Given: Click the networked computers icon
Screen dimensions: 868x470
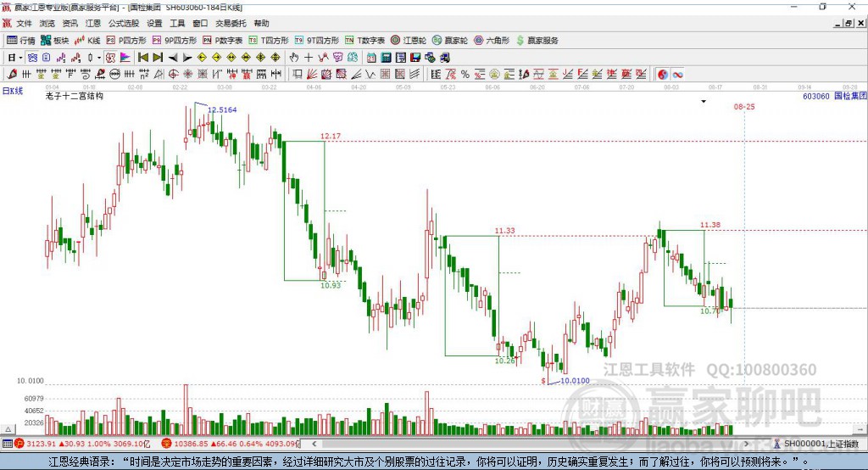Looking at the screenshot, I should [x=430, y=58].
